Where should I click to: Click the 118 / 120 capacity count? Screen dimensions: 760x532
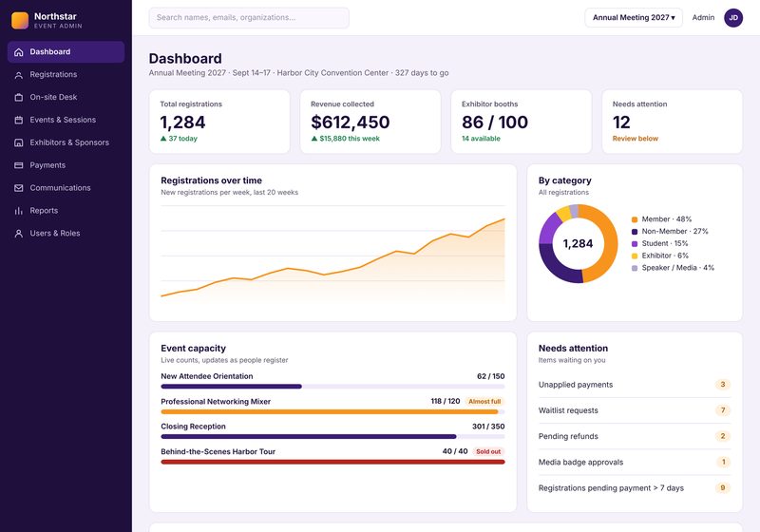(x=446, y=401)
